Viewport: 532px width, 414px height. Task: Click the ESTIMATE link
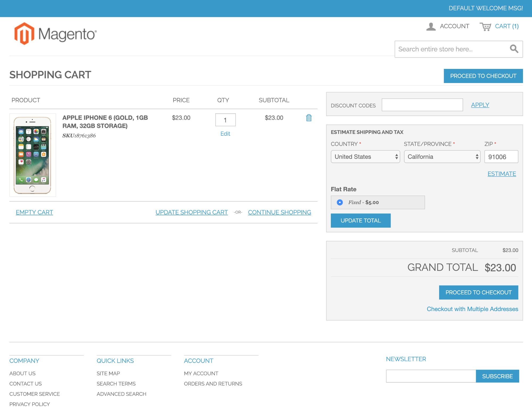pyautogui.click(x=502, y=174)
